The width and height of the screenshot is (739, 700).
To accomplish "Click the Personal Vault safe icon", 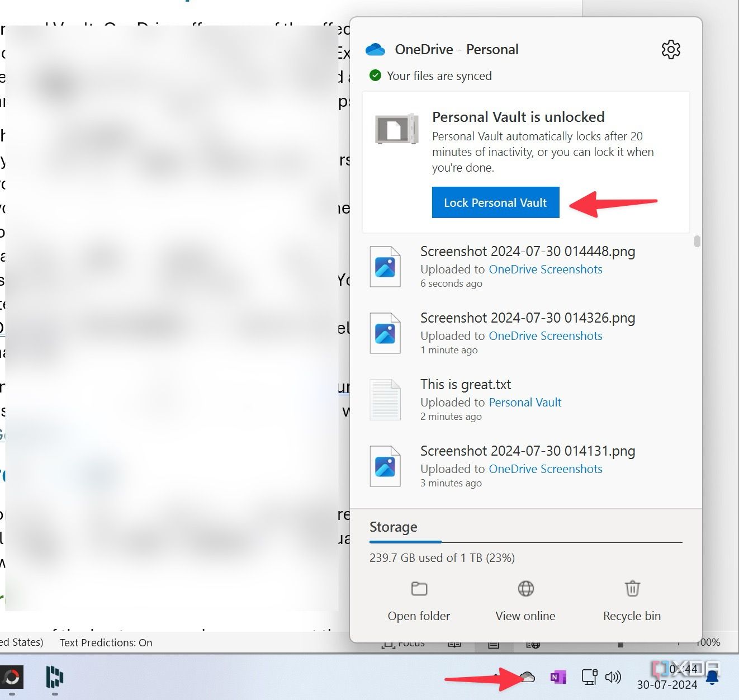I will 397,129.
